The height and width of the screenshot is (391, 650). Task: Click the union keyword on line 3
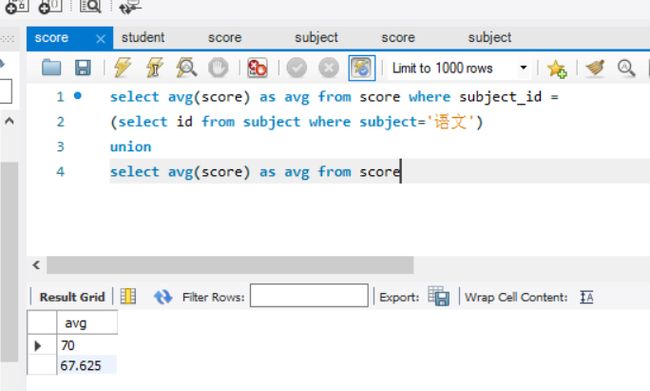coord(131,147)
